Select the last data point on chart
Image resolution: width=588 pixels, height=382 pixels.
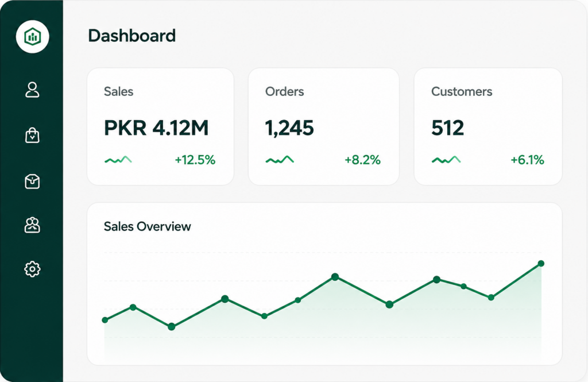[541, 264]
